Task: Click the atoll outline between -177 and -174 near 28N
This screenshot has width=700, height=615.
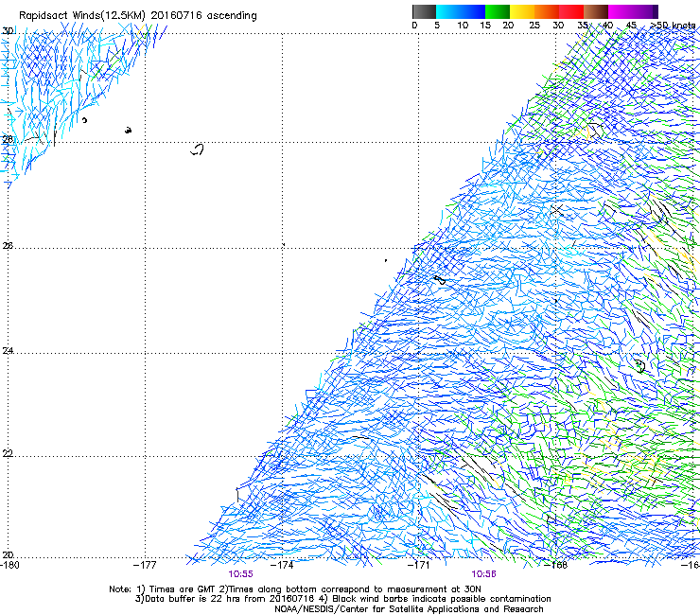Action: (x=198, y=149)
